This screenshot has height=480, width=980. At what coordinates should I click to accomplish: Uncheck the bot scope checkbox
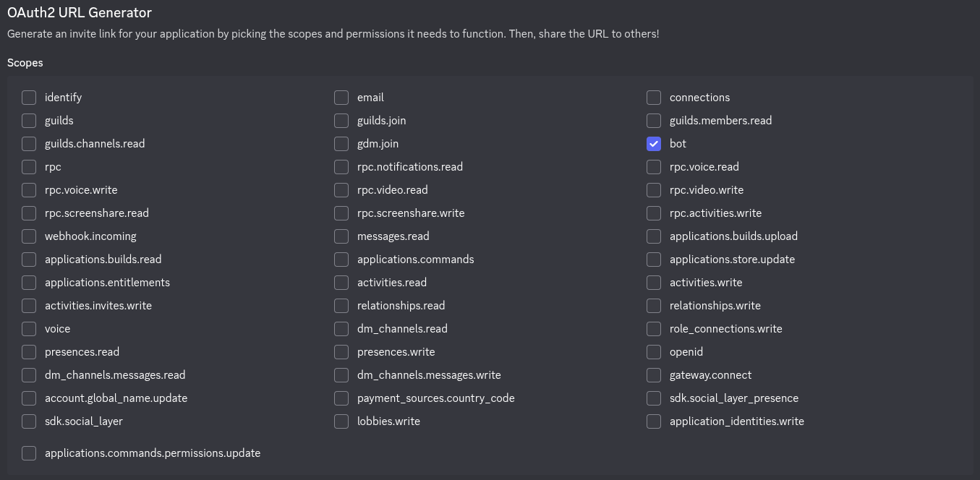[654, 144]
